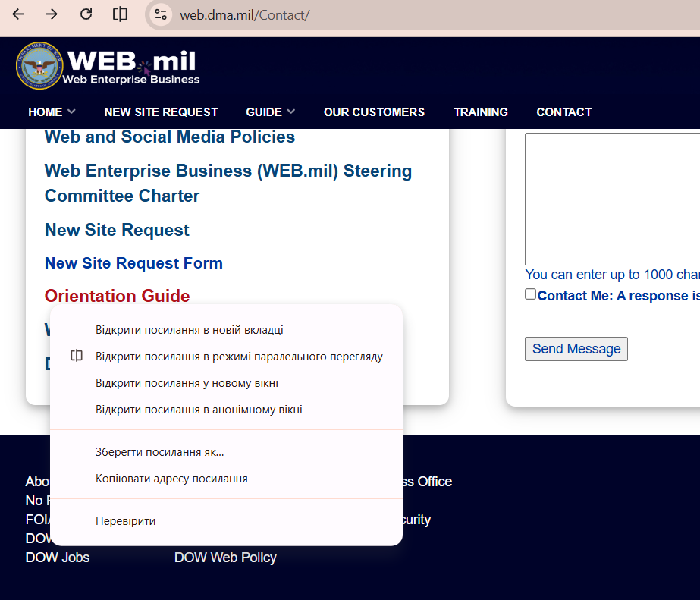Image resolution: width=700 pixels, height=600 pixels.
Task: Click 'Перевірити' in the context menu
Action: 125,521
